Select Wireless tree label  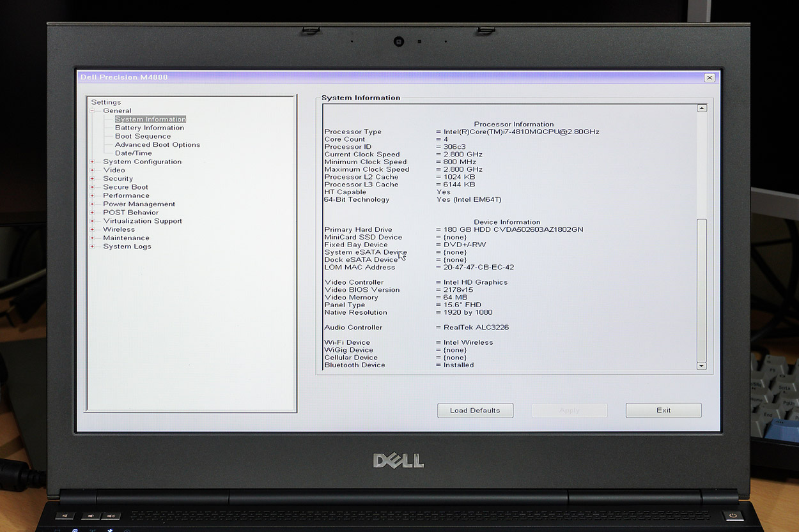click(x=120, y=229)
